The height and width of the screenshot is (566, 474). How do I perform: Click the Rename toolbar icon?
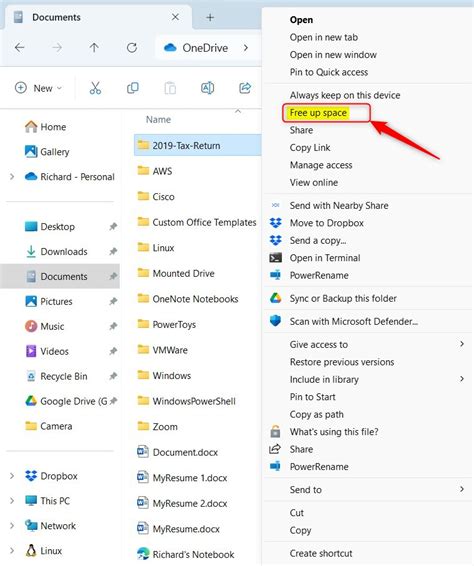tap(207, 88)
